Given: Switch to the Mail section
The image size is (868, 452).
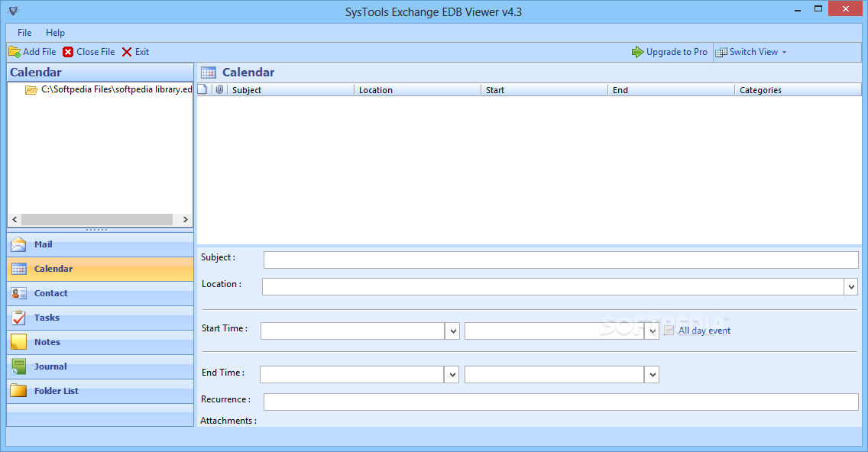Looking at the screenshot, I should pyautogui.click(x=100, y=244).
